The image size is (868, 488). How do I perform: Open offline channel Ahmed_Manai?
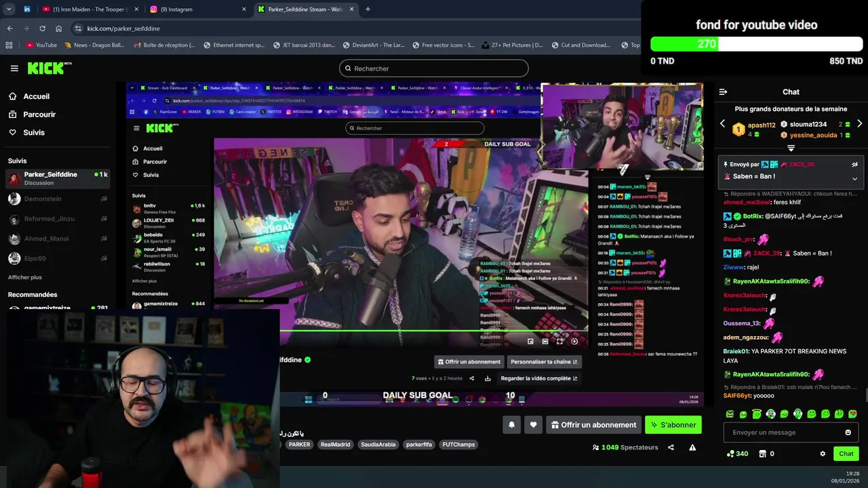click(57, 239)
